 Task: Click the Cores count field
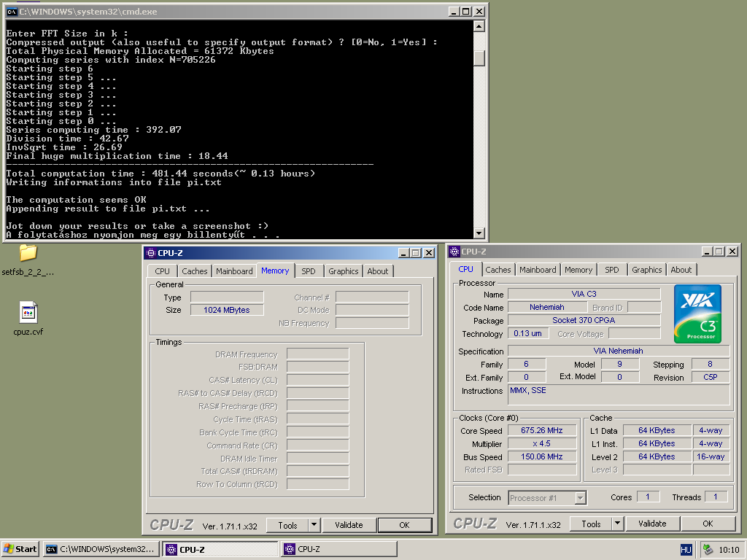click(648, 497)
